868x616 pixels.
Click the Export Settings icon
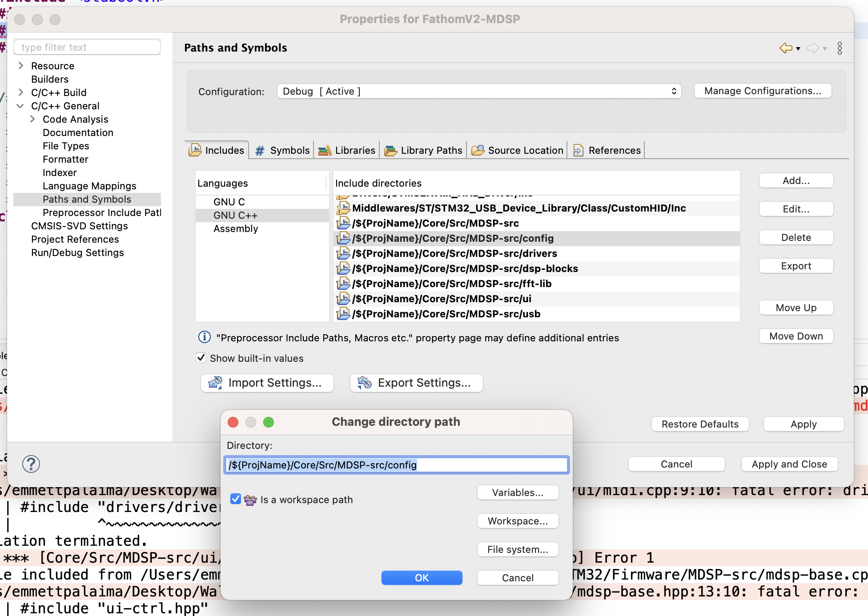coord(365,383)
